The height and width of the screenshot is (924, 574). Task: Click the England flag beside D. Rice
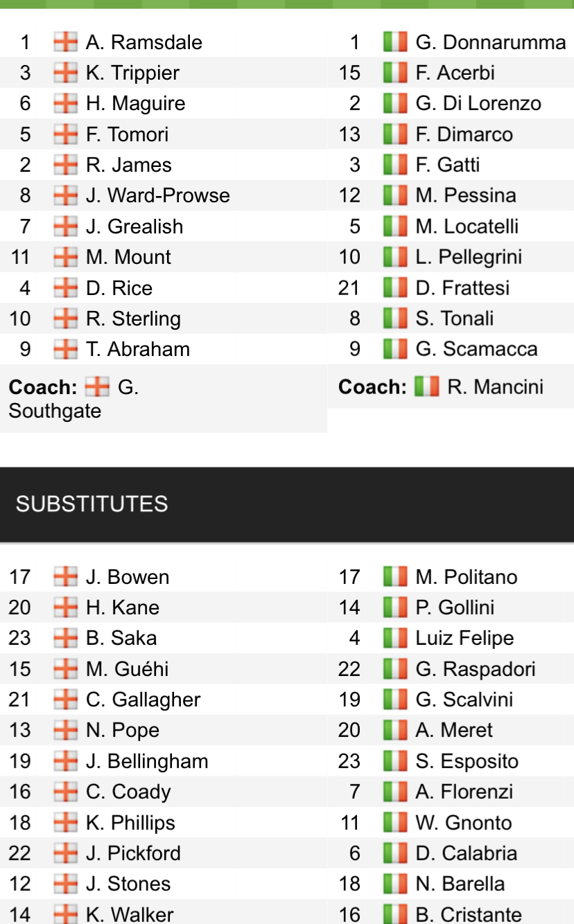coord(65,288)
